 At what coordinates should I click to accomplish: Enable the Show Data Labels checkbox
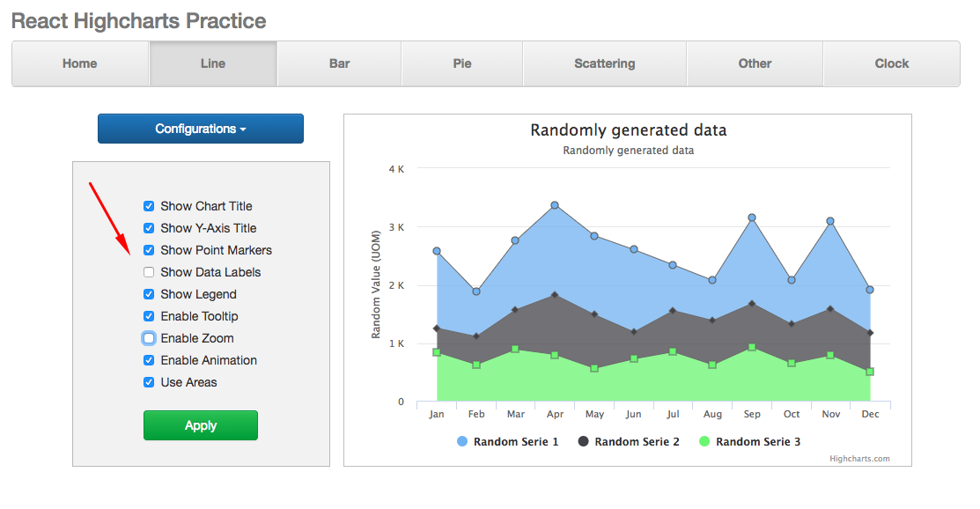click(x=148, y=272)
